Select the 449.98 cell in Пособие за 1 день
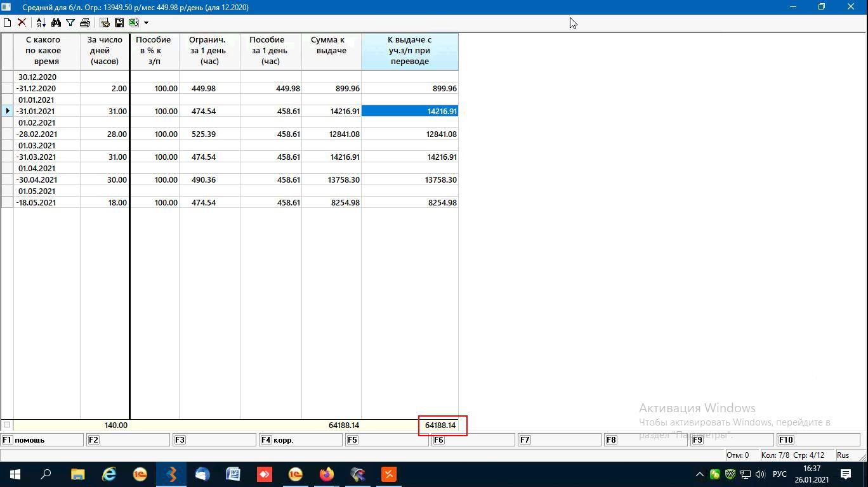This screenshot has width=868, height=487. coord(270,88)
